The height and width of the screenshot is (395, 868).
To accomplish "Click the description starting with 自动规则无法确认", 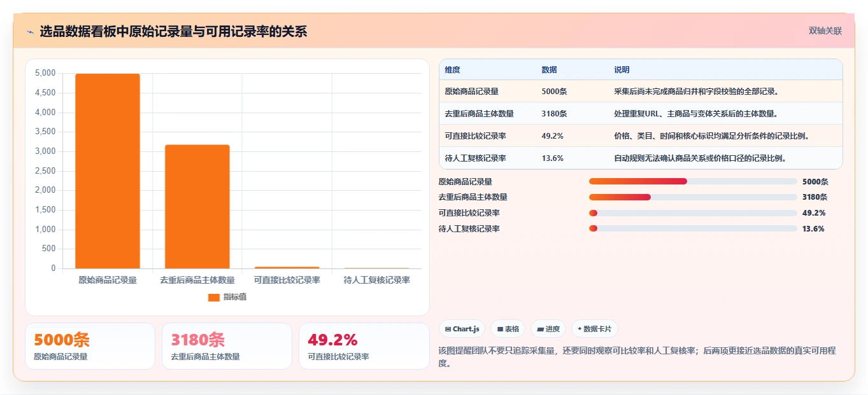I will [x=700, y=158].
